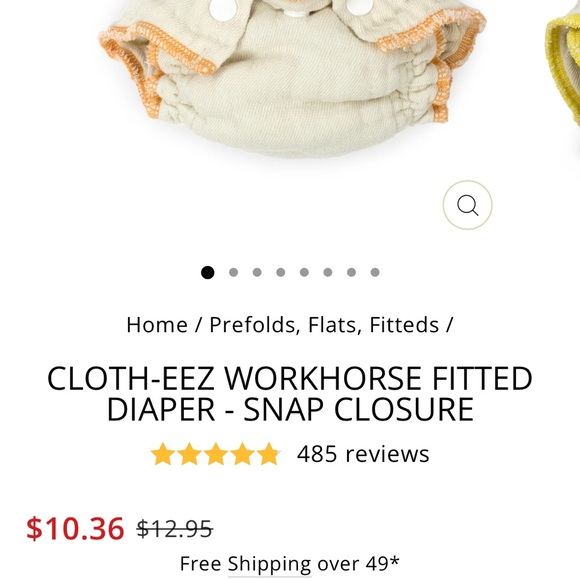Select the fourth carousel dot

click(x=281, y=273)
